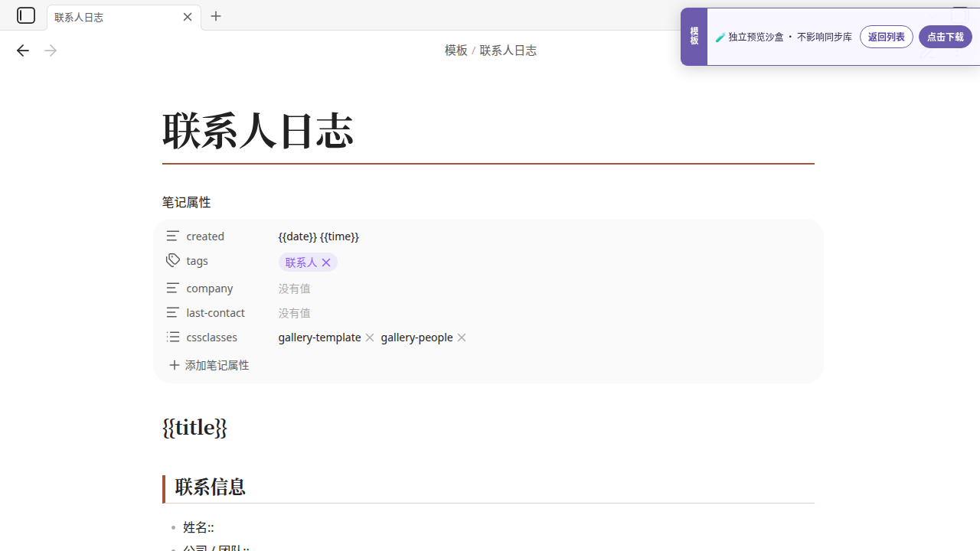Screen dimensions: 980x551
Task: Toggle the left sidebar icon
Action: pyautogui.click(x=26, y=15)
